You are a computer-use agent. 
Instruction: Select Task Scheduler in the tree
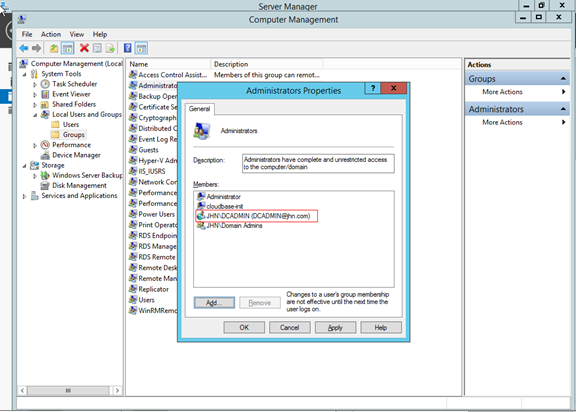pos(74,84)
